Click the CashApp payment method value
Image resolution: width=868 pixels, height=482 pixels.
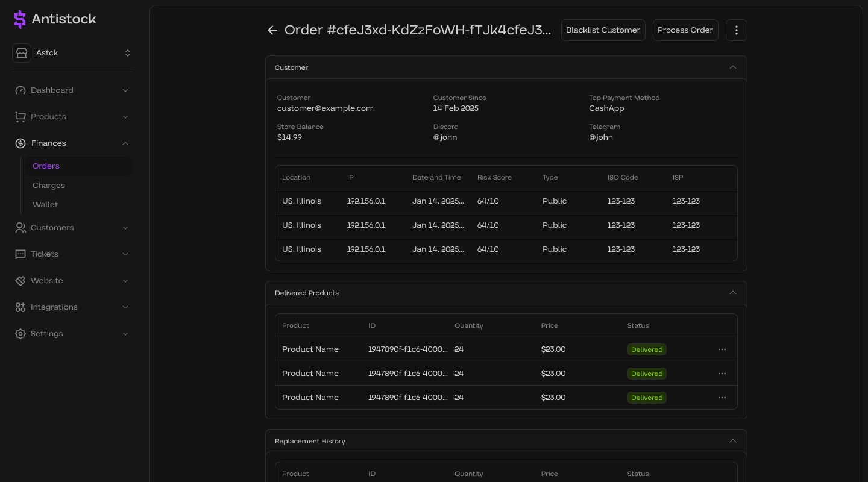click(x=606, y=108)
